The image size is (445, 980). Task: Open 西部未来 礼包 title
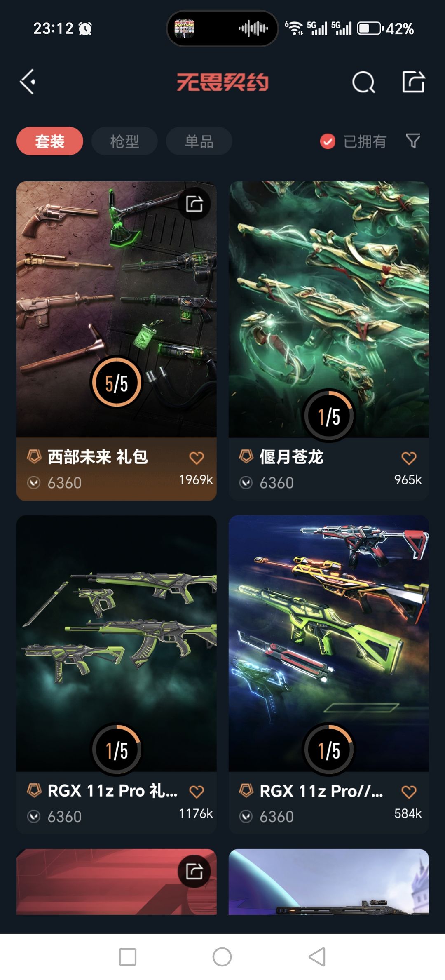[x=98, y=457]
